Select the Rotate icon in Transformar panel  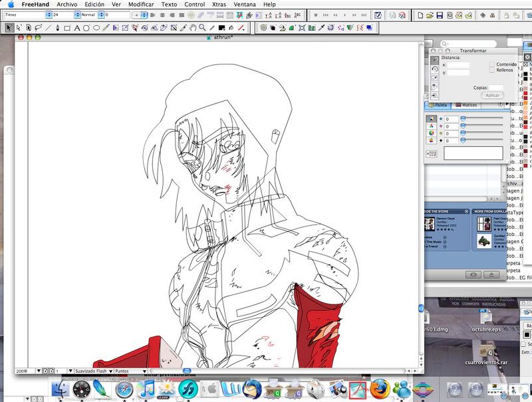tap(434, 69)
